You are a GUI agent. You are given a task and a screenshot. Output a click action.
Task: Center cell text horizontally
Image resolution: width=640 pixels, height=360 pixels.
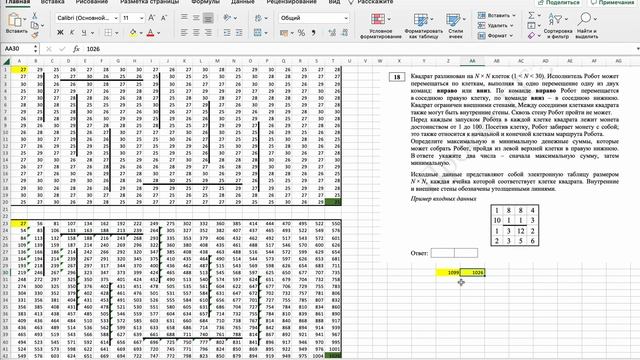[196, 33]
